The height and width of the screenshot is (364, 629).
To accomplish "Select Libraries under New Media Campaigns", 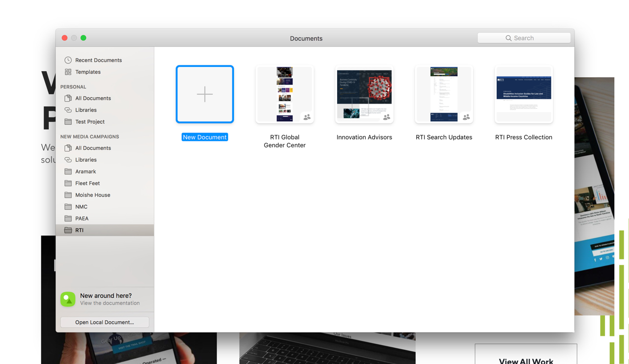I will pyautogui.click(x=86, y=160).
